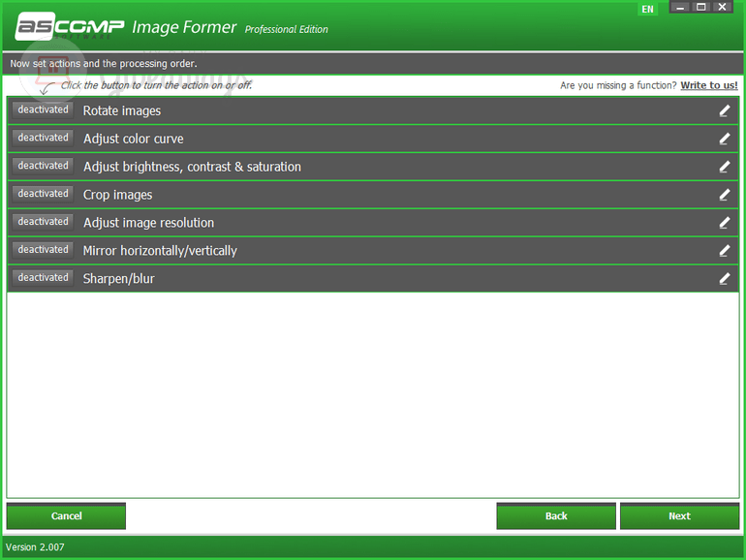Follow the 'Write to us!' link
The width and height of the screenshot is (746, 560).
(709, 85)
